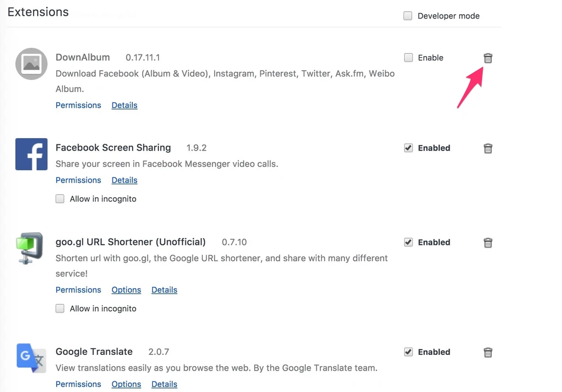The height and width of the screenshot is (392, 562).
Task: Click the trash icon for DownAlbum
Action: [x=488, y=58]
